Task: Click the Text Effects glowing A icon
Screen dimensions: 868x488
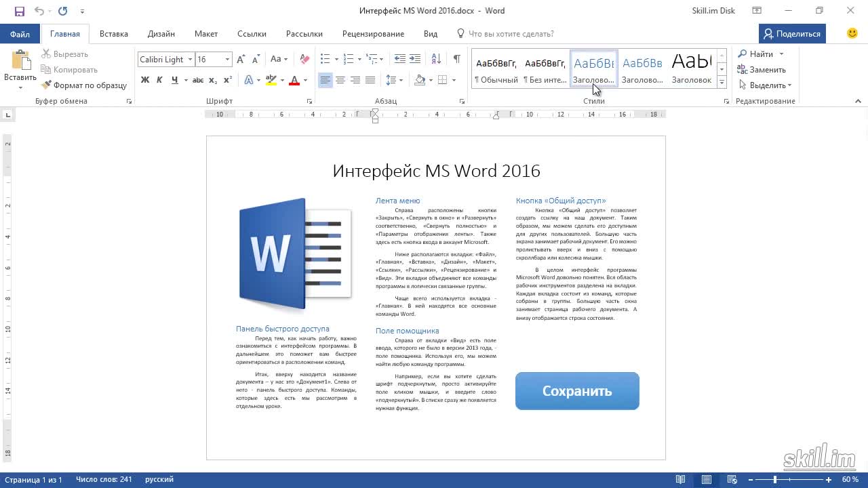Action: click(x=249, y=80)
